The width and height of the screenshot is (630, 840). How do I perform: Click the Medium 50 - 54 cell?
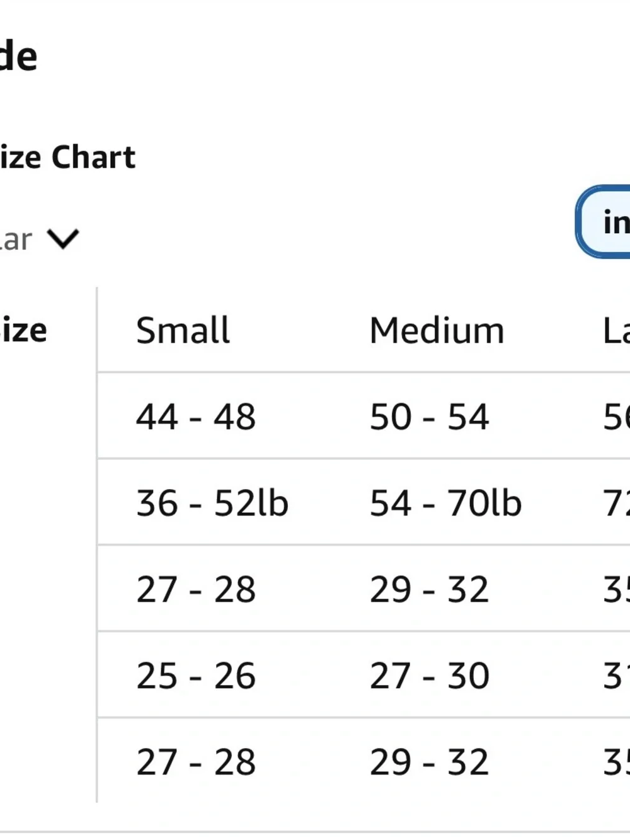pos(430,417)
